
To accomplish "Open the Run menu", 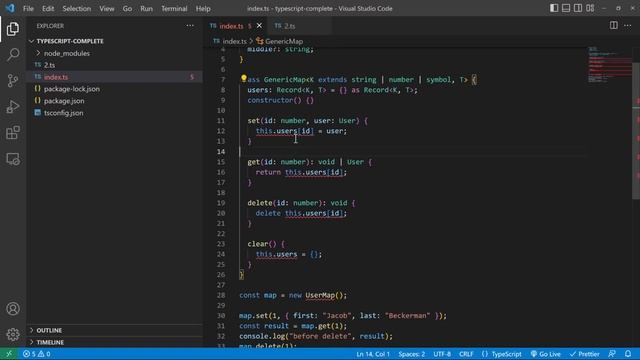I will [146, 9].
